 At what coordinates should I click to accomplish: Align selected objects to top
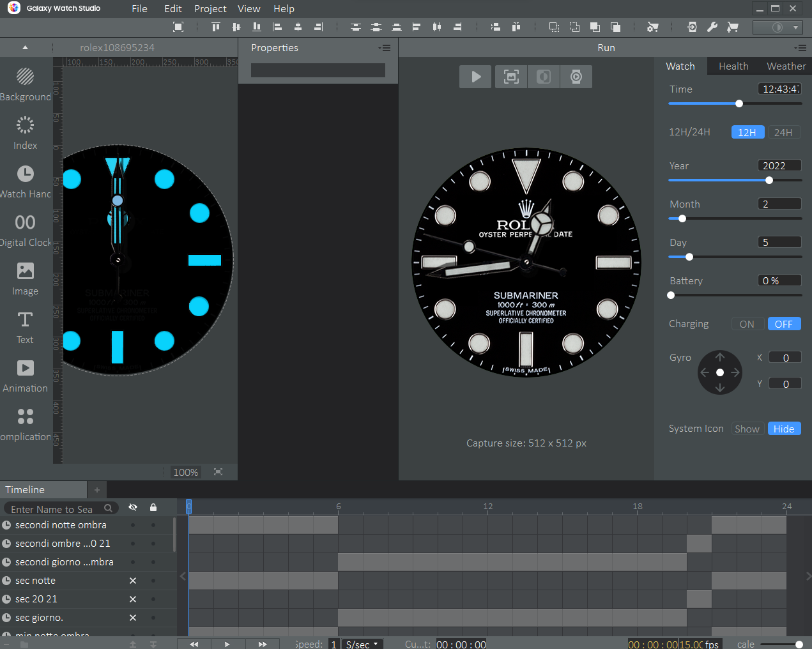coord(216,27)
